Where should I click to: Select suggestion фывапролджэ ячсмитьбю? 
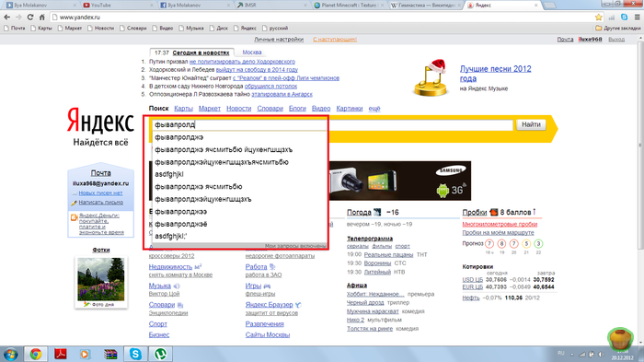pos(239,186)
